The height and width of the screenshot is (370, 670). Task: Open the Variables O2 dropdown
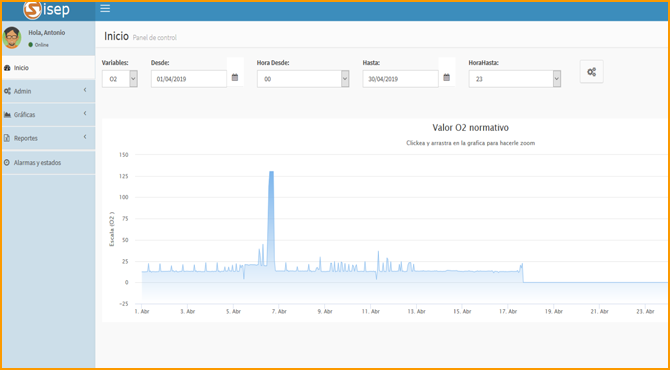coord(120,79)
